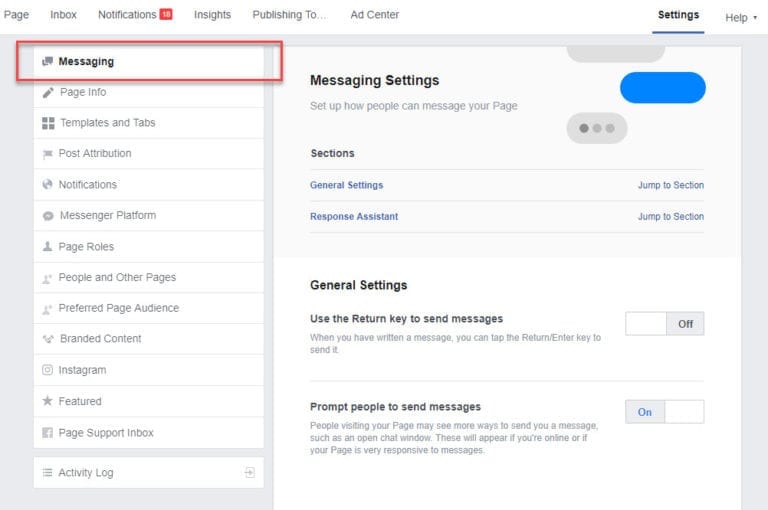The height and width of the screenshot is (510, 768).
Task: Click the exit arrow icon in the Activity Log row
Action: click(x=250, y=473)
